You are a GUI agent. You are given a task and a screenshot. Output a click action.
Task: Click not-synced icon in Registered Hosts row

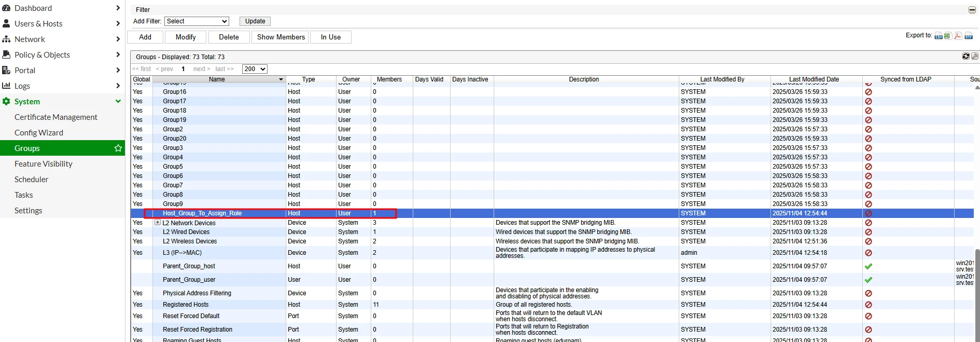pyautogui.click(x=869, y=305)
